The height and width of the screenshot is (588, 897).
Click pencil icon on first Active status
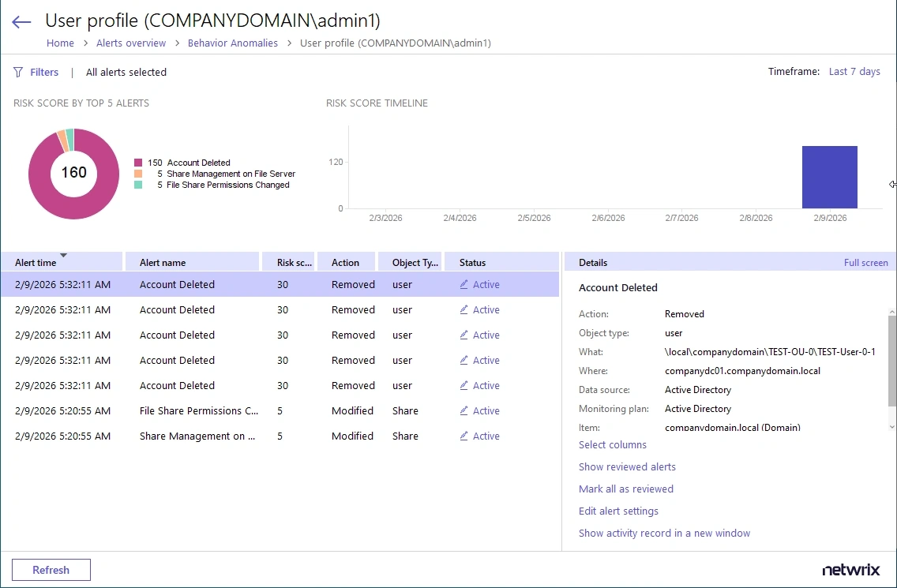464,285
